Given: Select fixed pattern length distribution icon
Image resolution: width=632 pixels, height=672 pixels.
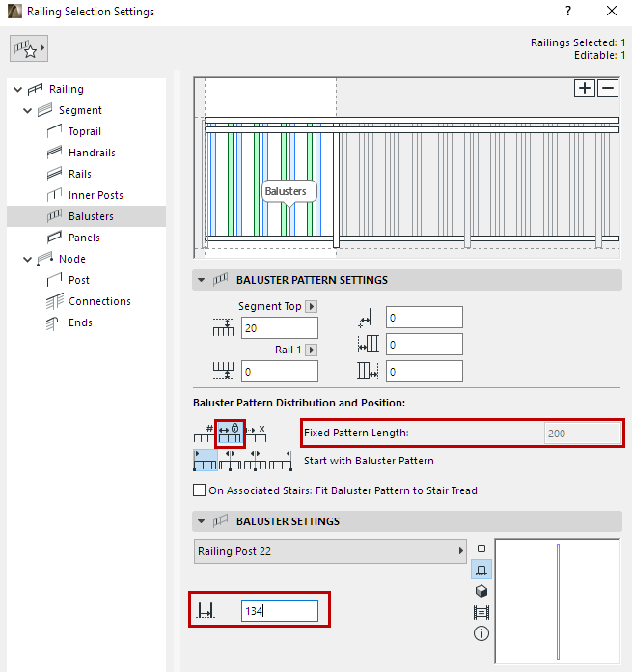Looking at the screenshot, I should click(x=230, y=434).
